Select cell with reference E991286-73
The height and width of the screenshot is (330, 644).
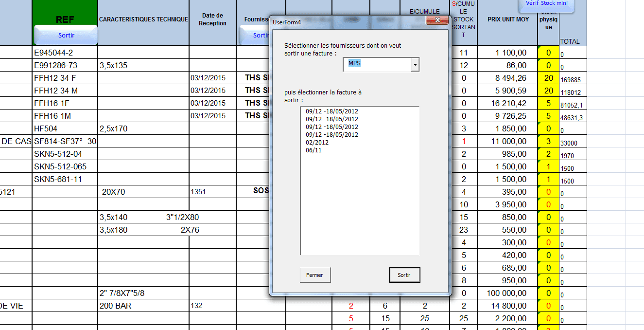(x=65, y=65)
